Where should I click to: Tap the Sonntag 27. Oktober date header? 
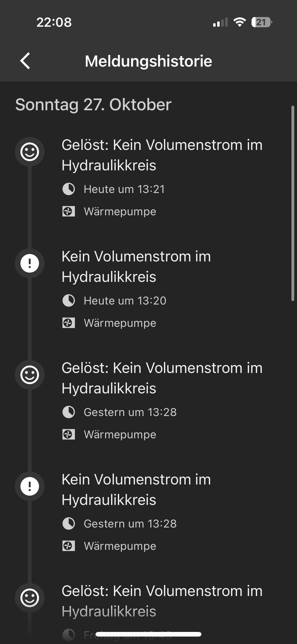(x=93, y=105)
